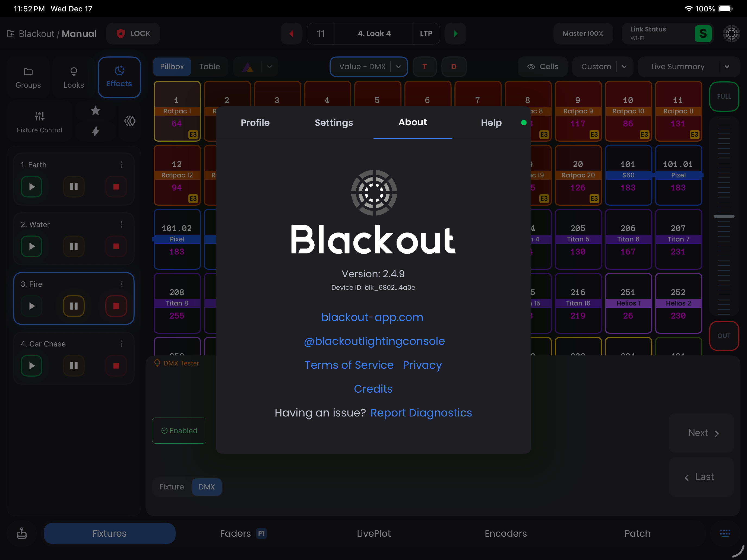Expand the Value - DMX dropdown

point(398,66)
